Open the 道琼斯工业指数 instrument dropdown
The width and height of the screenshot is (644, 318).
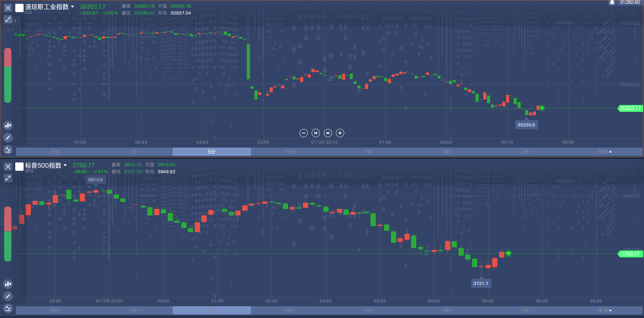coord(72,7)
